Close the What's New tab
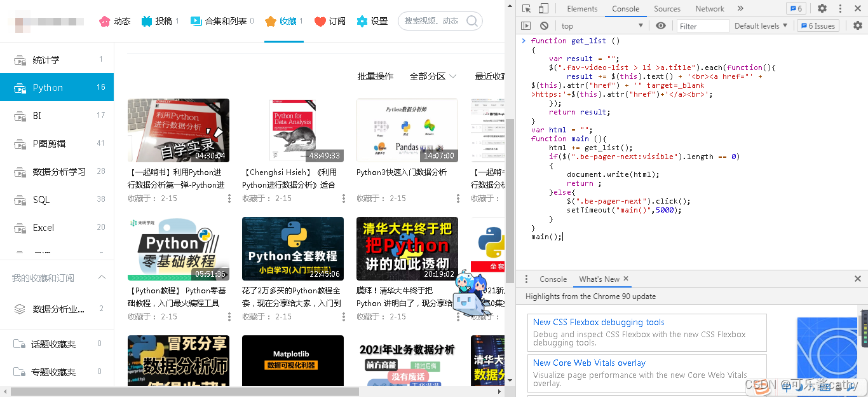868x397 pixels. [626, 279]
